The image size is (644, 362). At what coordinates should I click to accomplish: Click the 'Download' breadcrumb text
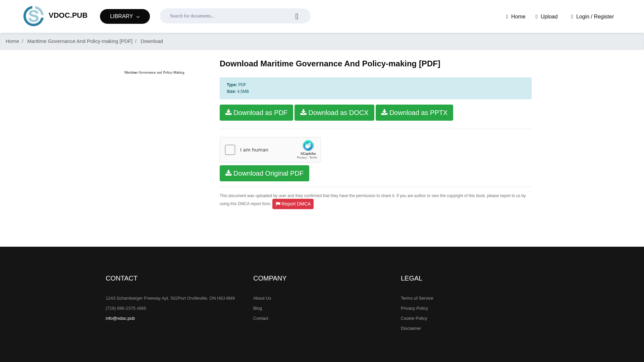point(152,41)
